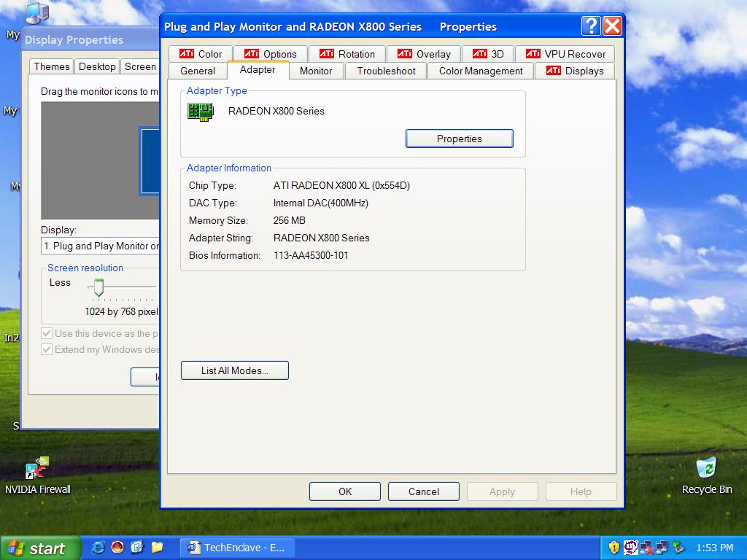This screenshot has width=747, height=560.
Task: Select Themes tab in Display Properties
Action: click(x=52, y=66)
